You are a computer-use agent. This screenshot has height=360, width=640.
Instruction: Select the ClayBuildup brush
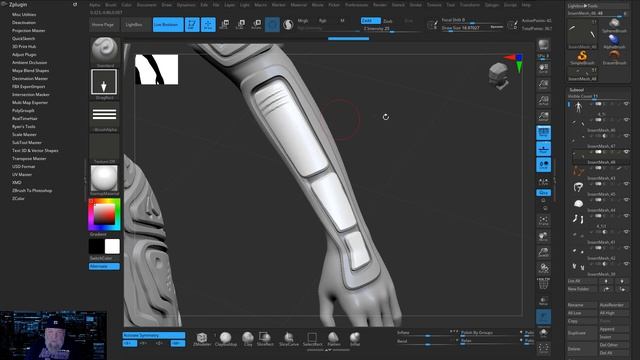pos(225,339)
